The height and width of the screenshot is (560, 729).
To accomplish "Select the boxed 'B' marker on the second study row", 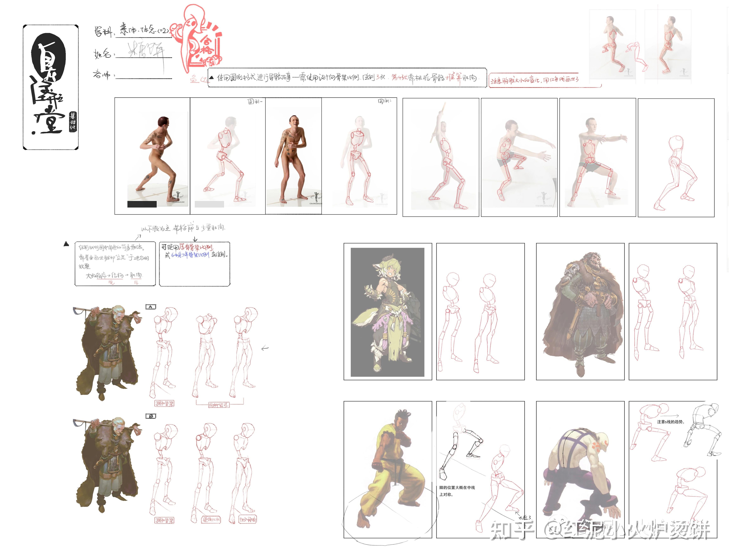I will coord(151,416).
